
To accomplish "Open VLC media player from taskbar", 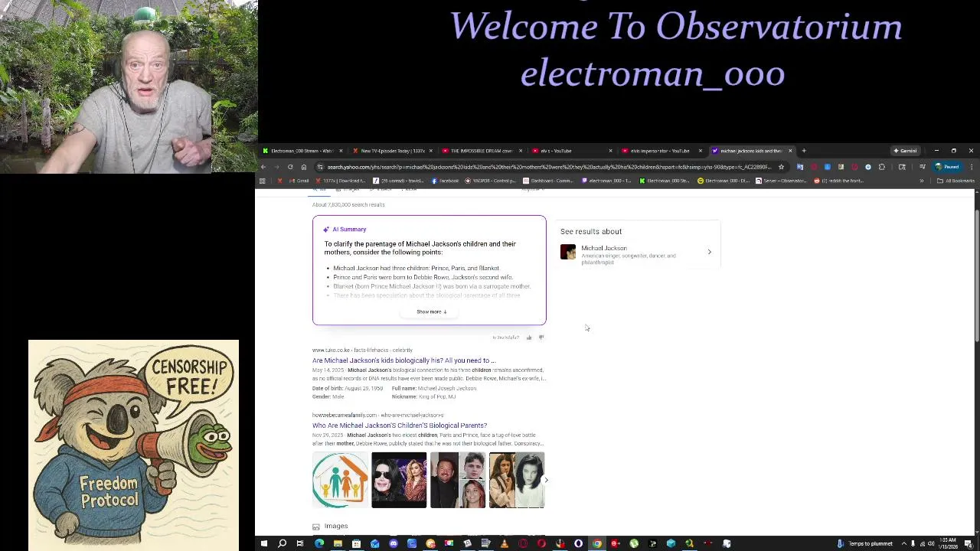I will [505, 544].
